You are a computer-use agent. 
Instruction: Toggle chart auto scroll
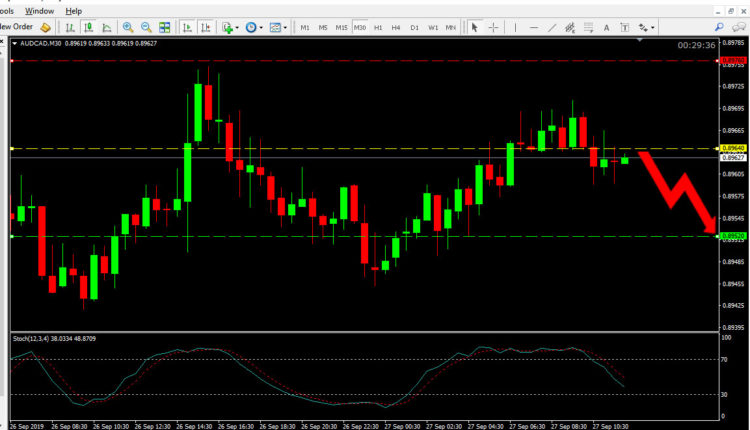coord(188,28)
